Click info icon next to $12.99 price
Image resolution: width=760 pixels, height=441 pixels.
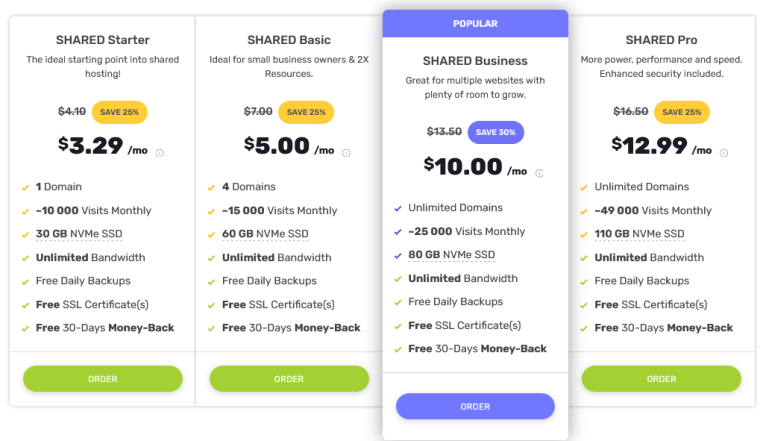(x=724, y=153)
